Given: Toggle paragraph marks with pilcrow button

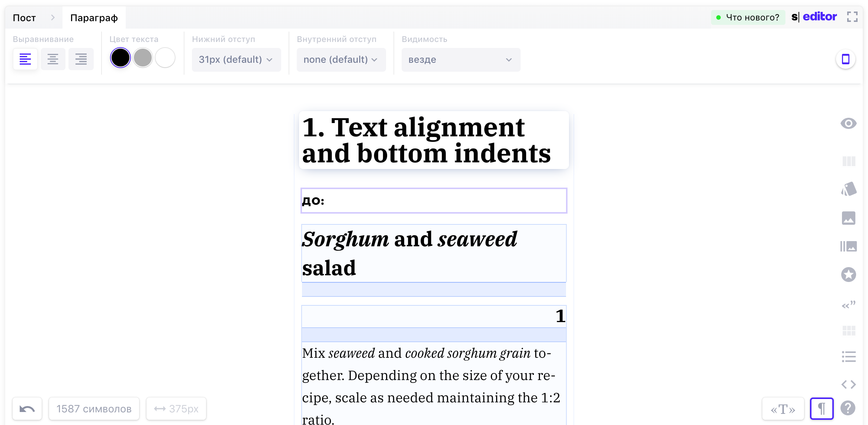Looking at the screenshot, I should 822,409.
